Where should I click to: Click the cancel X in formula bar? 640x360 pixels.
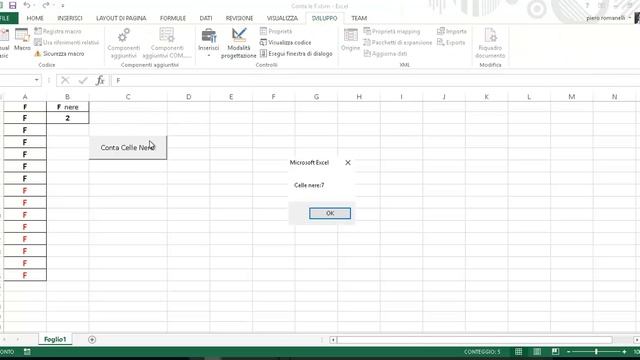coord(65,80)
